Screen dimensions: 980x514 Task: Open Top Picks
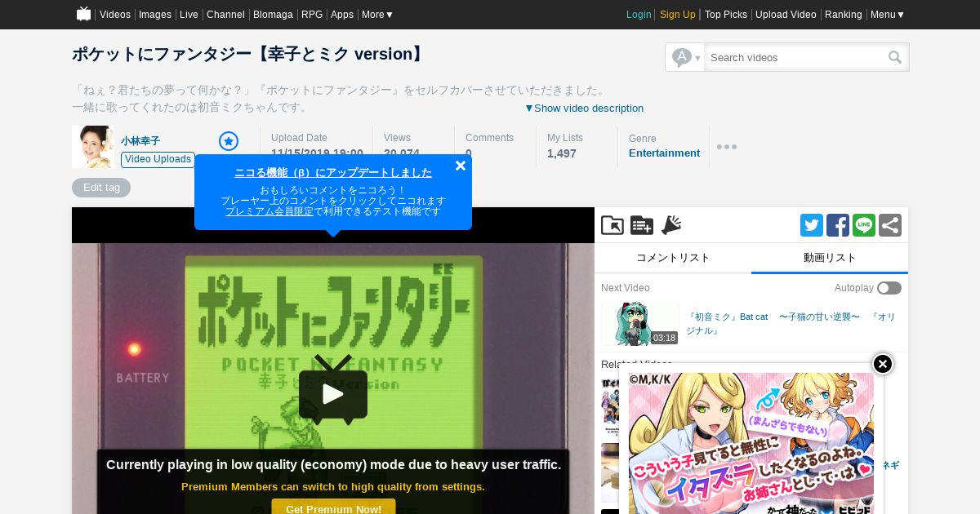pyautogui.click(x=726, y=15)
